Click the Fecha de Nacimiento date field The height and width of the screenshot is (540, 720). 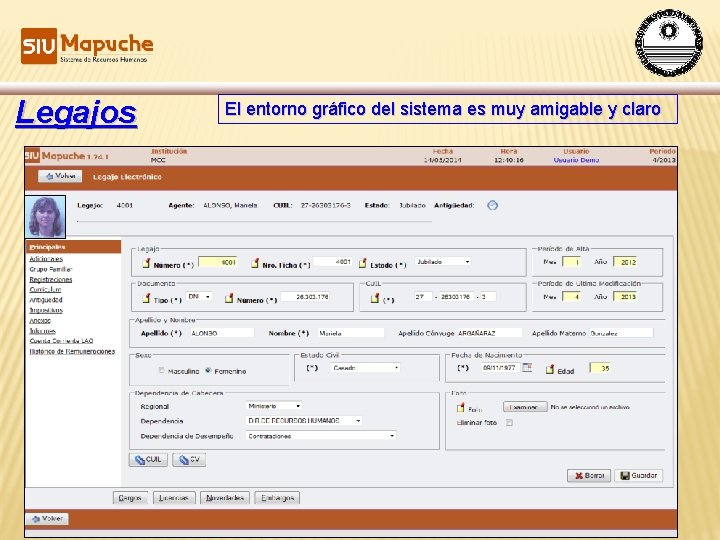(501, 368)
